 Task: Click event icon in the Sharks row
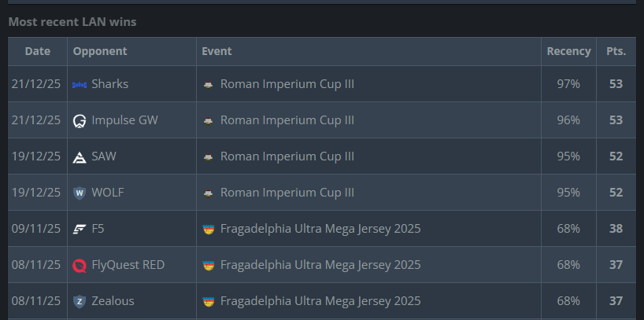click(x=209, y=84)
